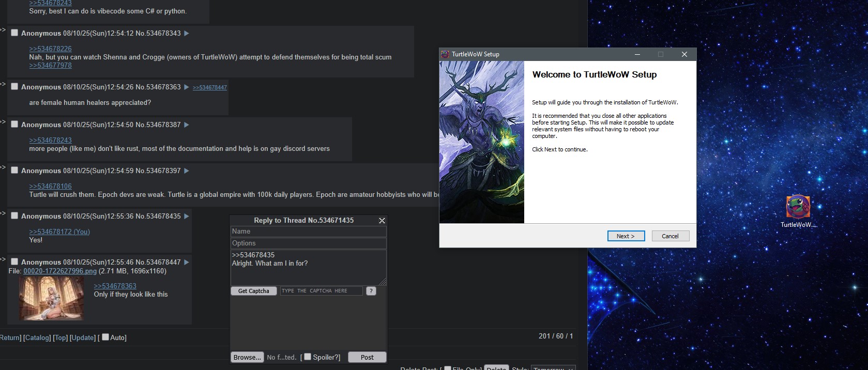The width and height of the screenshot is (868, 370).
Task: Click the 'Click Next to continue.' text
Action: [560, 149]
